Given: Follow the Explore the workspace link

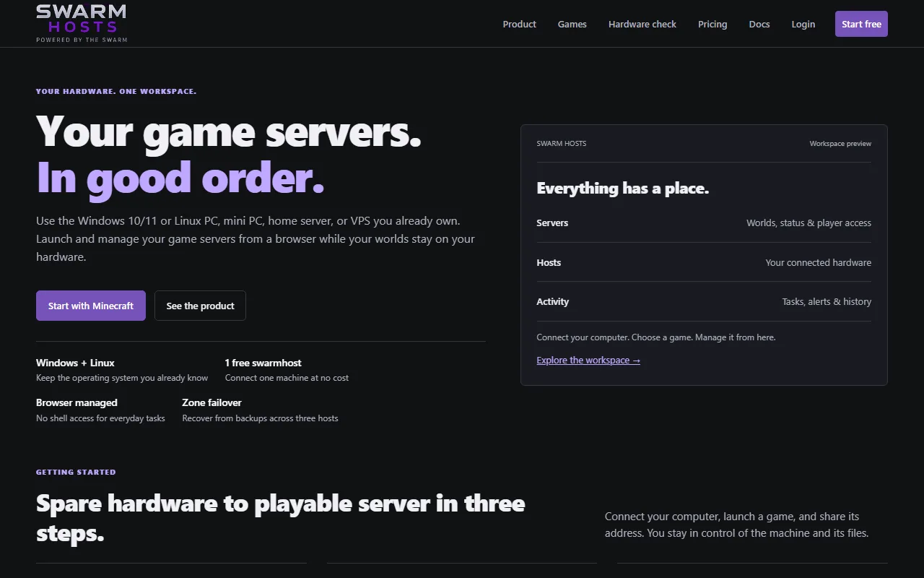Looking at the screenshot, I should click(588, 360).
